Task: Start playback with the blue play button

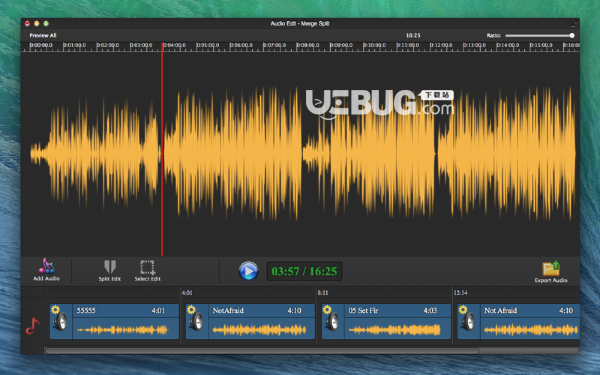Action: pos(248,271)
